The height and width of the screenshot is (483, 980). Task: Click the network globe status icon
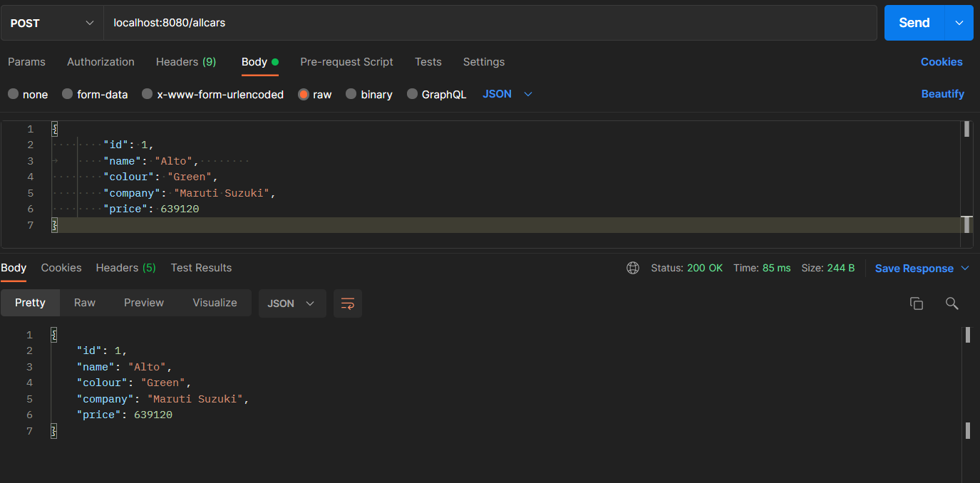tap(633, 268)
